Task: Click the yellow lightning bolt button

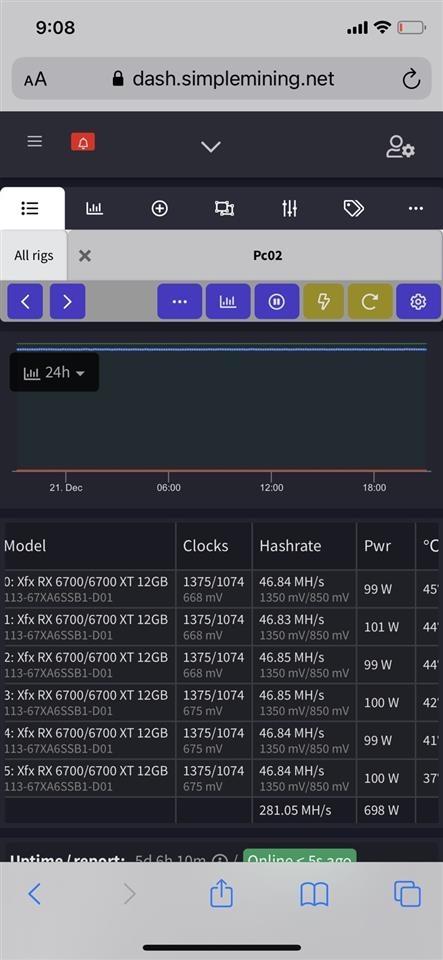Action: (324, 301)
